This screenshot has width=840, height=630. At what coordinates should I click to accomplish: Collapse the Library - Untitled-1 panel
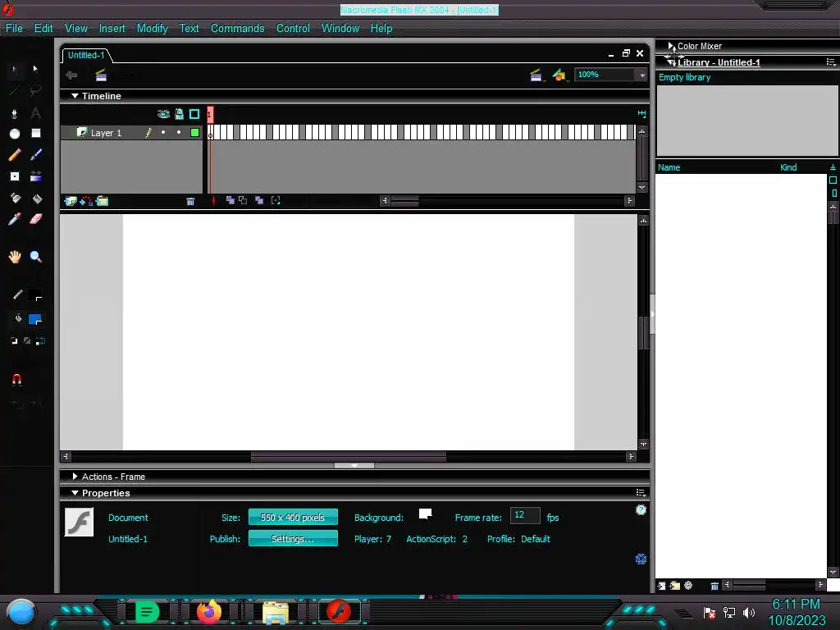coord(671,62)
